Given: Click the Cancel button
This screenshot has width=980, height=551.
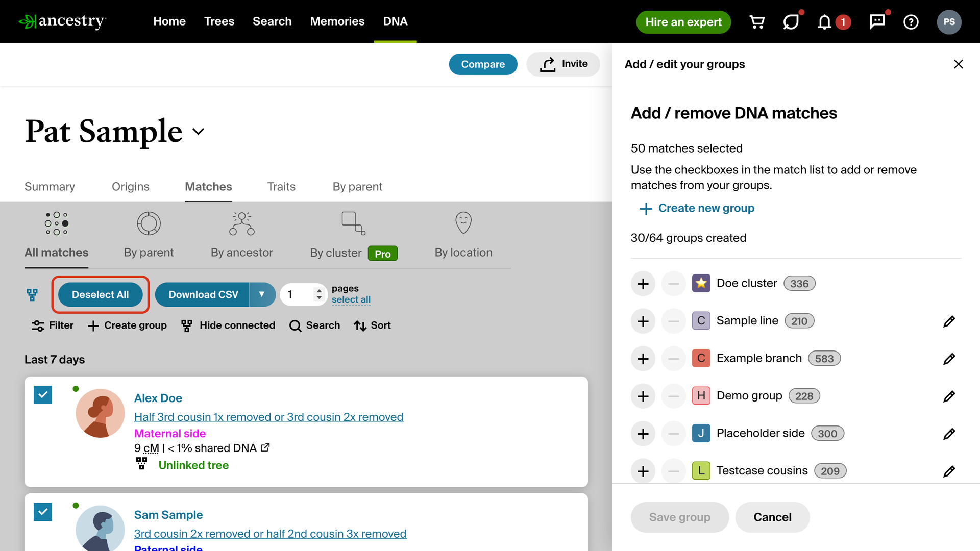Looking at the screenshot, I should click(772, 517).
